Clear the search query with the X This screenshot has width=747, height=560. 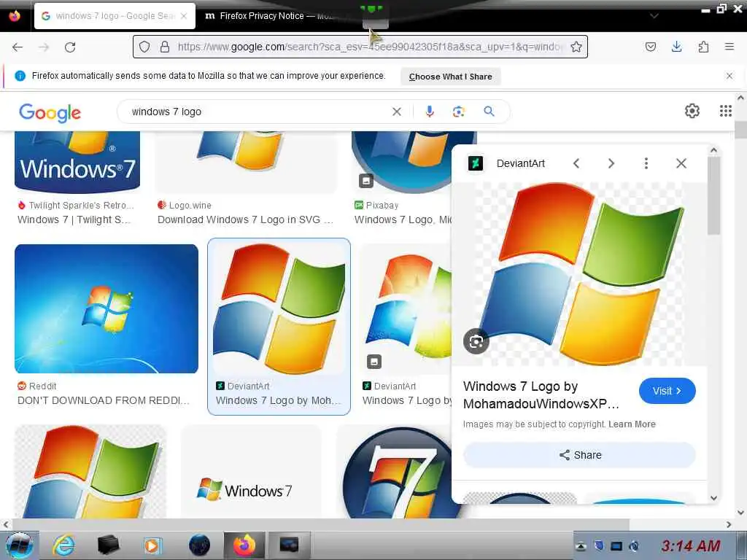click(396, 112)
